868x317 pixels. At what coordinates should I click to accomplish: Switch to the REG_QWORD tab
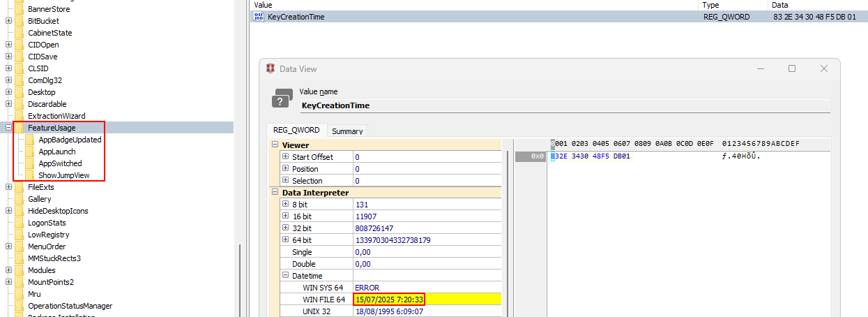pos(296,131)
